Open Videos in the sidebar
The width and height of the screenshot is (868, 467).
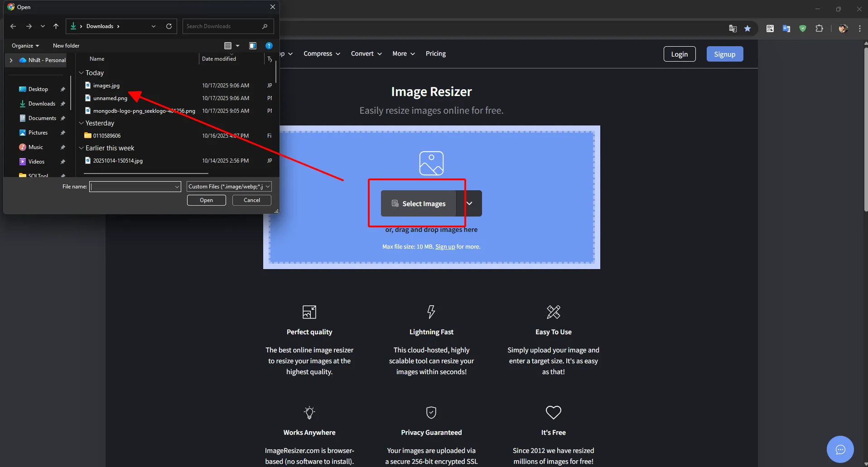(36, 162)
